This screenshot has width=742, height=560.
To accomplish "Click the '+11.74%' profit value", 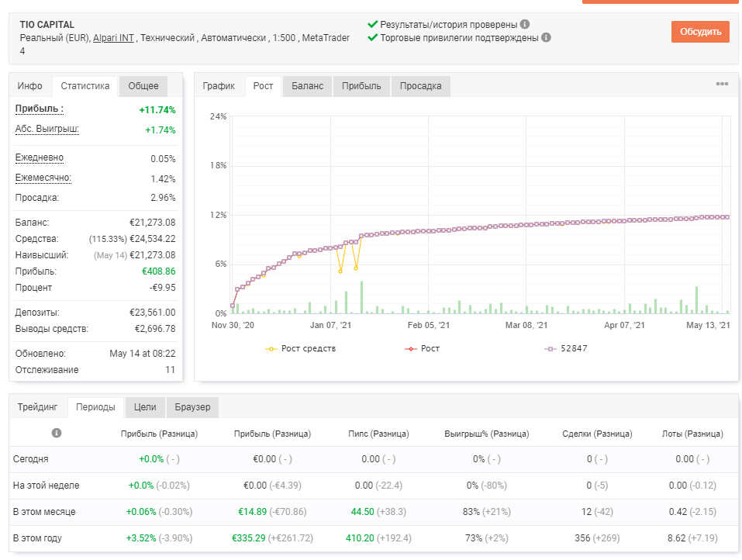I will [x=157, y=110].
